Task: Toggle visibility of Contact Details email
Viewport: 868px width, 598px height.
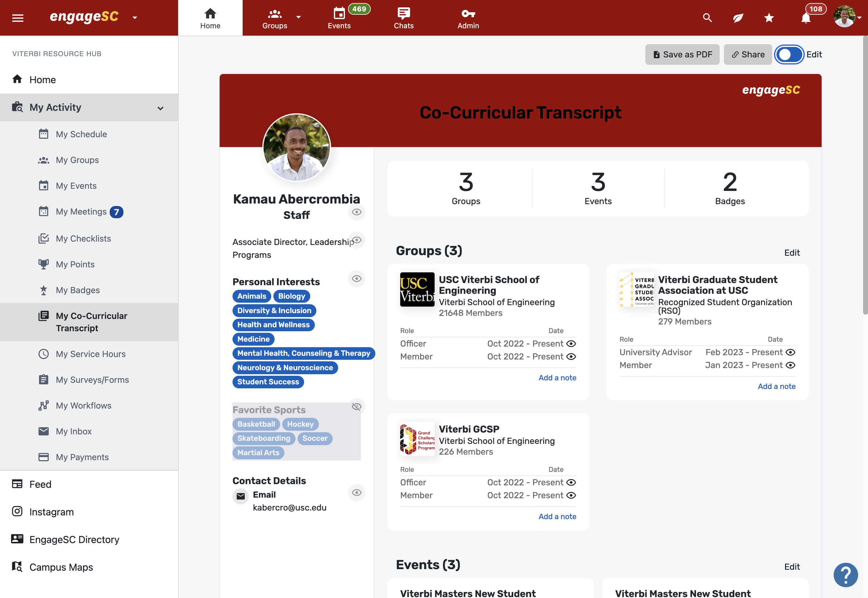Action: [x=356, y=492]
